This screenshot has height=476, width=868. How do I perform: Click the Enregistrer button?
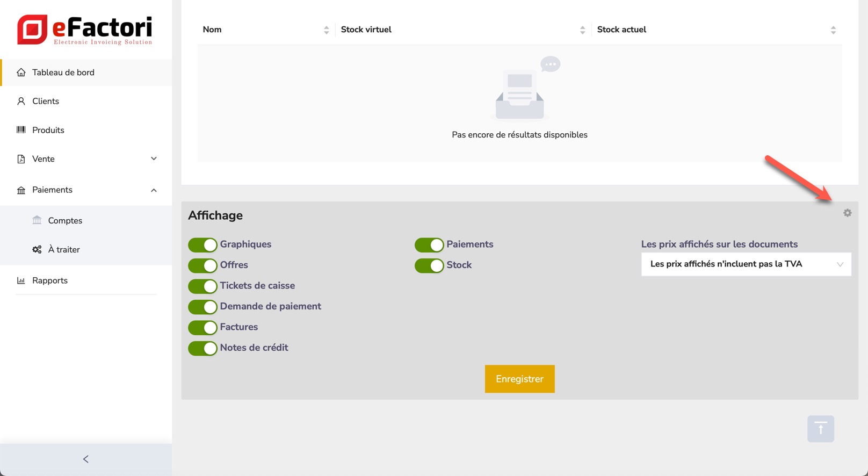[519, 379]
